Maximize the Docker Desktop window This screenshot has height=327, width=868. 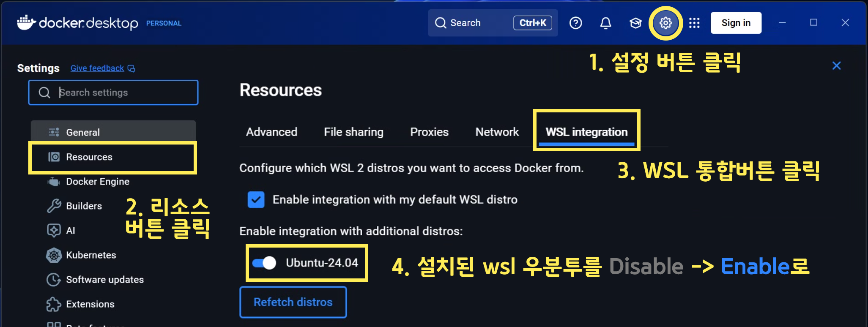tap(813, 22)
